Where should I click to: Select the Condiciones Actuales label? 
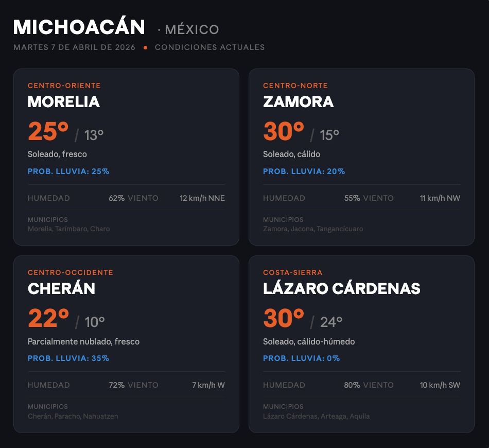209,47
